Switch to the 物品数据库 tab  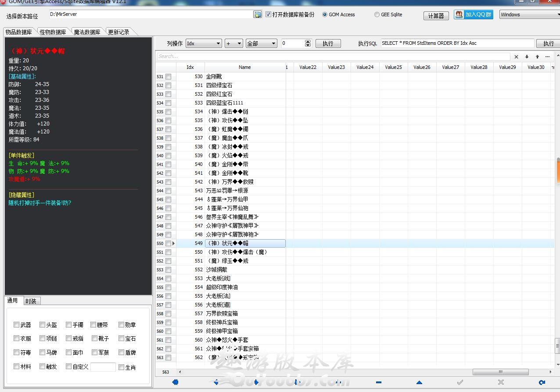coord(18,32)
